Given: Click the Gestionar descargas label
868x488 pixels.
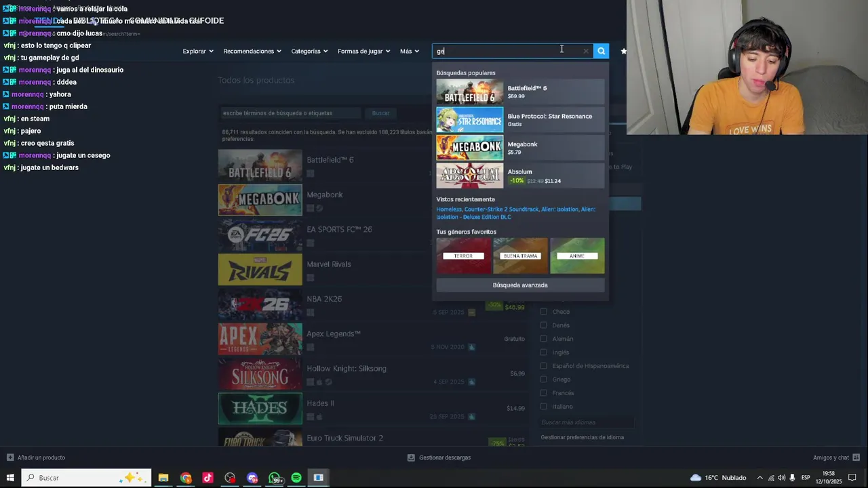Looking at the screenshot, I should 445,457.
